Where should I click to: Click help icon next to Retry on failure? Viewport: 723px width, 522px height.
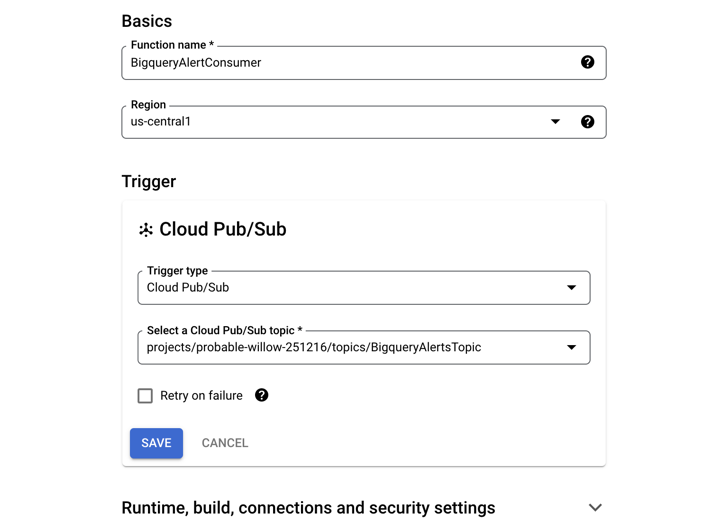[262, 395]
